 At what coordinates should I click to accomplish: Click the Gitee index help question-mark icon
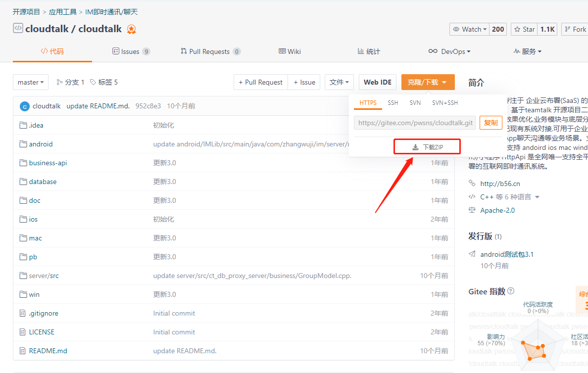coord(511,291)
